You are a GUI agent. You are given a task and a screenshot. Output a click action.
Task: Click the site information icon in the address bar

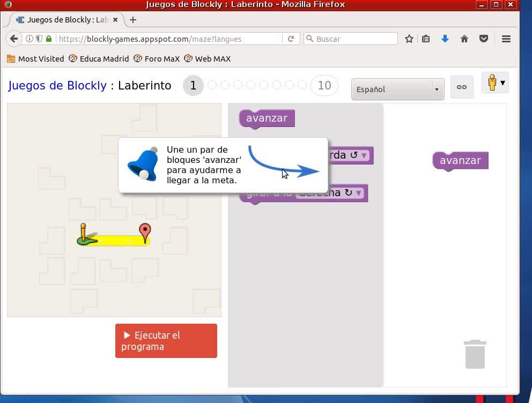click(29, 39)
